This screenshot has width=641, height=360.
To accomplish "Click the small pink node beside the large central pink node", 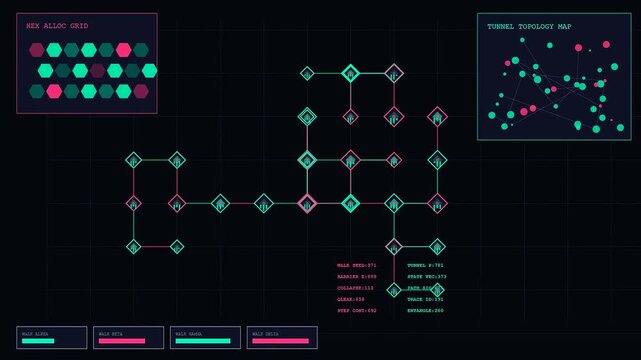I will click(x=394, y=160).
